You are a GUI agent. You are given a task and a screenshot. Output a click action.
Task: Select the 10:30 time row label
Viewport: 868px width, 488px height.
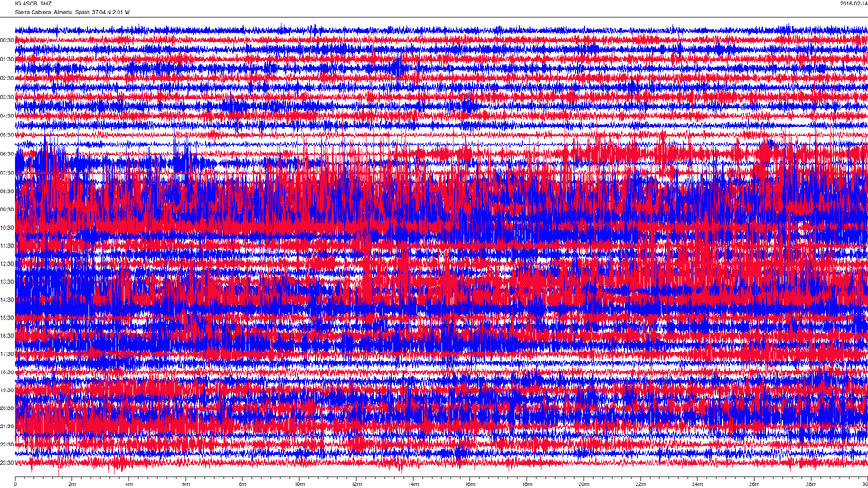click(x=7, y=228)
